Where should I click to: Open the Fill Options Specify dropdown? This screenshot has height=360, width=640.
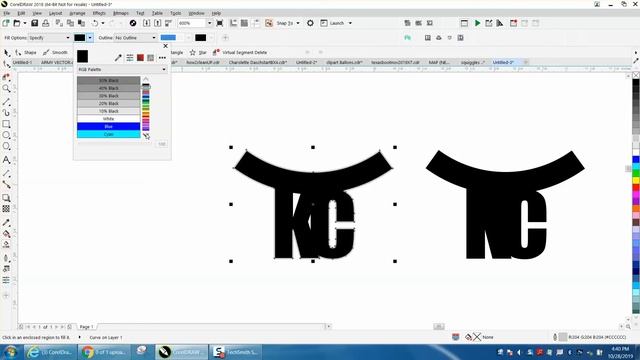coord(50,38)
